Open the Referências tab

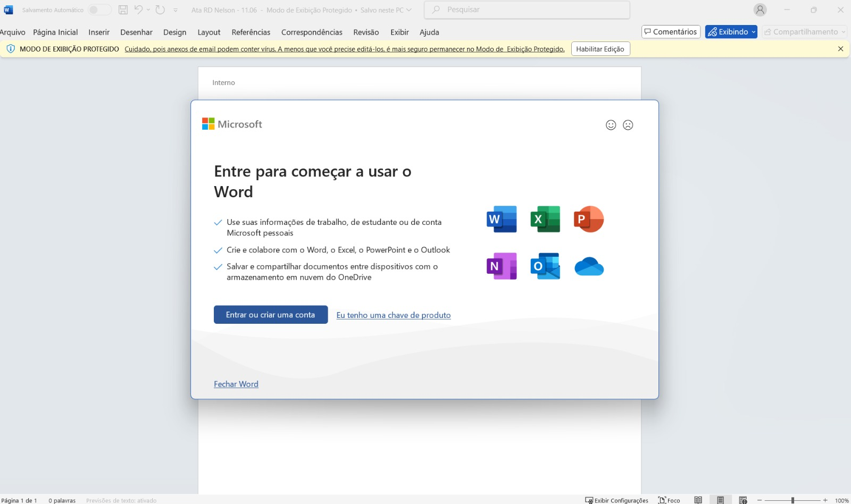click(251, 32)
